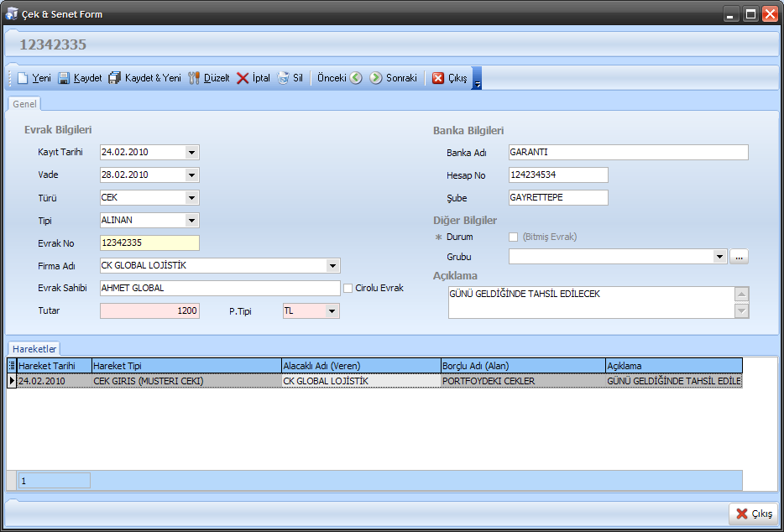Go to next record with Sonraki arrow
Image resolution: width=784 pixels, height=532 pixels.
tap(376, 78)
